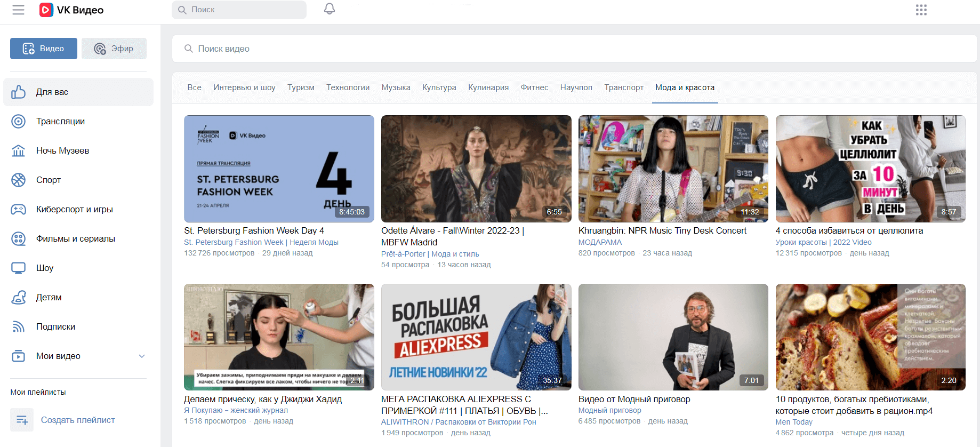Select the Детям sidebar item

(x=49, y=298)
